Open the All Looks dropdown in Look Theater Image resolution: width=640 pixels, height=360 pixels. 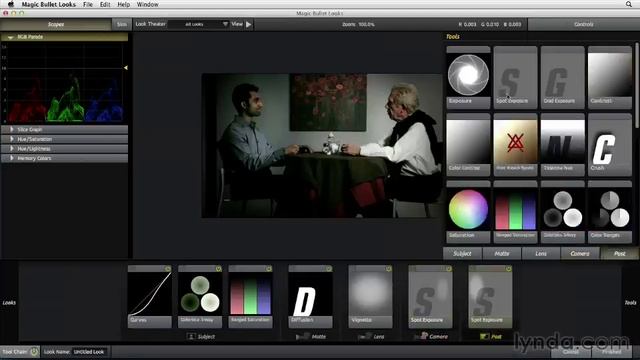coord(199,24)
